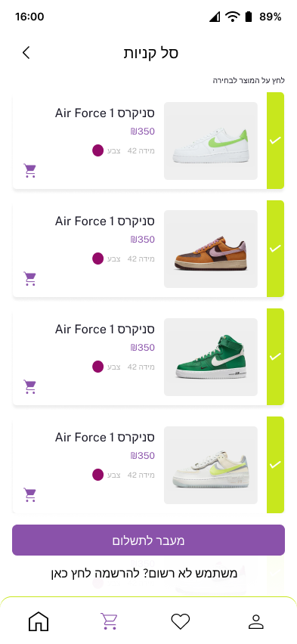This screenshot has width=297, height=644.
Task: Toggle checkmark selector of green high-top sneaker
Action: (x=275, y=357)
